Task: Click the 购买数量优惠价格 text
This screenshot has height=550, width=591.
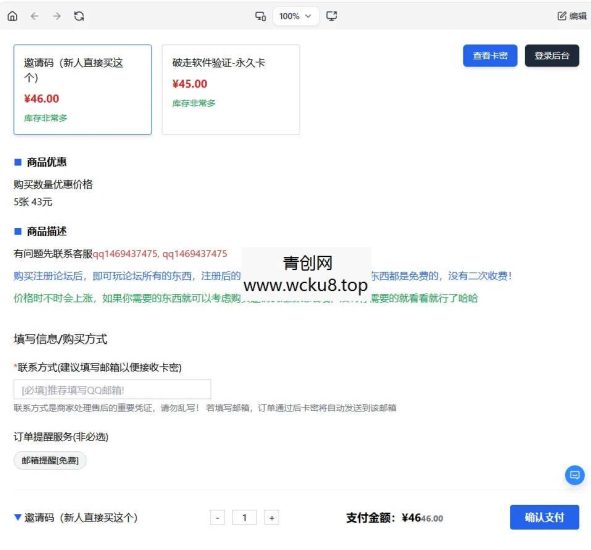Action: (53, 184)
